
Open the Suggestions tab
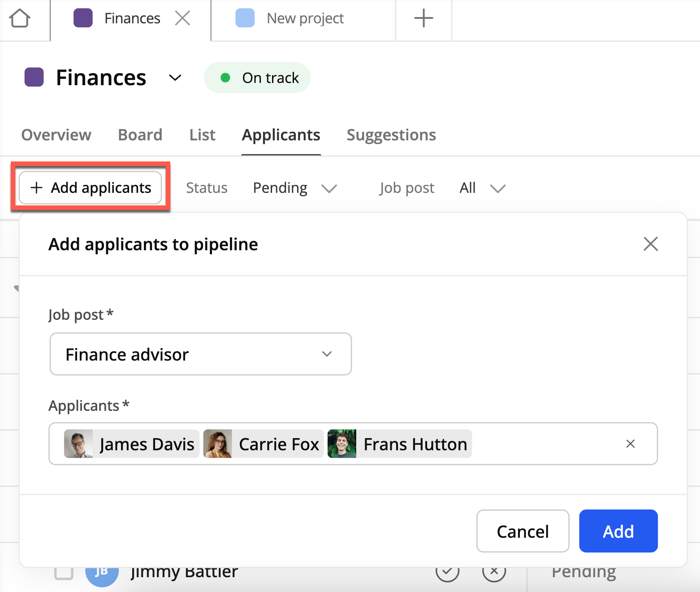click(391, 135)
